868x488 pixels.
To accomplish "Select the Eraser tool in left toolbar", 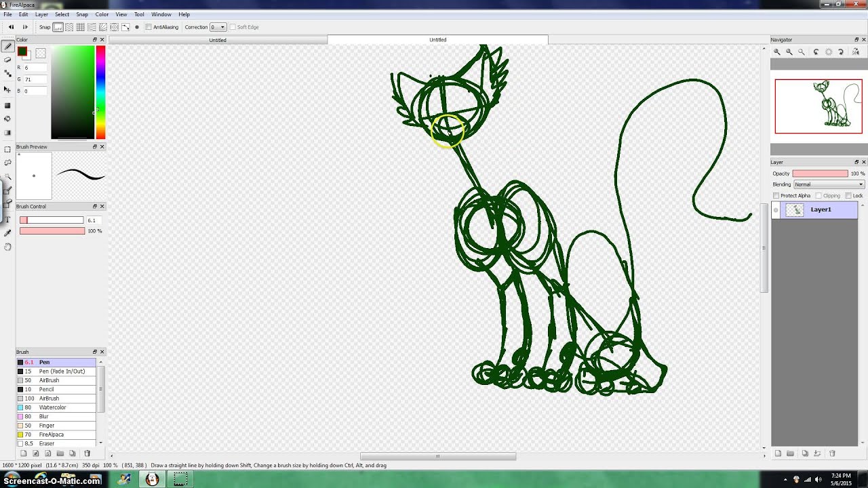I will point(7,60).
